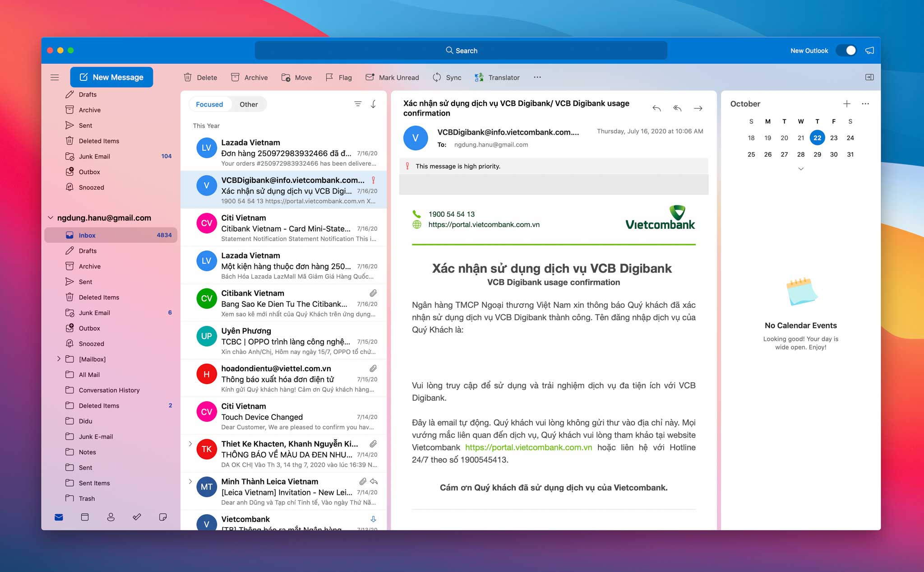Open the message filter icon
The height and width of the screenshot is (572, 924).
coord(358,104)
